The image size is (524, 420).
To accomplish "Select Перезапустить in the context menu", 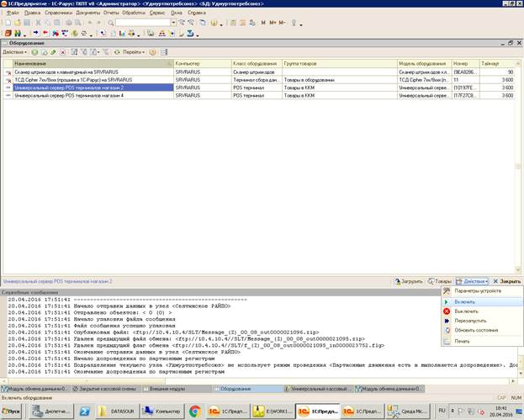I will point(482,321).
